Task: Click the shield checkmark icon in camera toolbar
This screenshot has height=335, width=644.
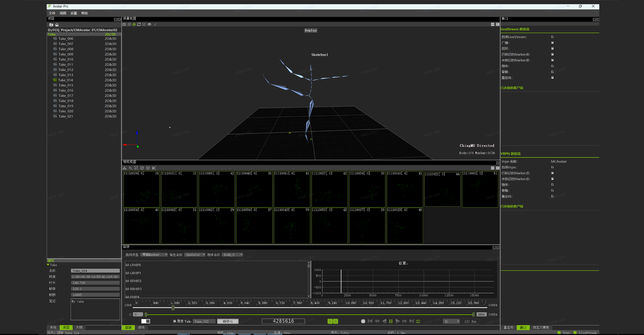Action: click(142, 168)
